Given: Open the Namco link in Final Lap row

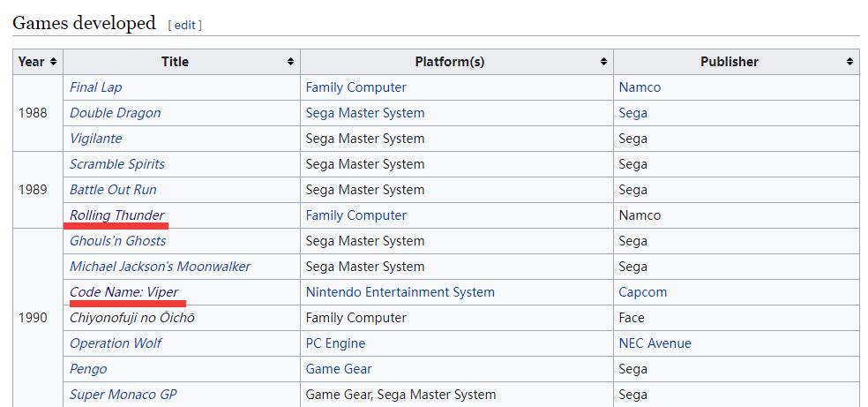Looking at the screenshot, I should coord(640,87).
